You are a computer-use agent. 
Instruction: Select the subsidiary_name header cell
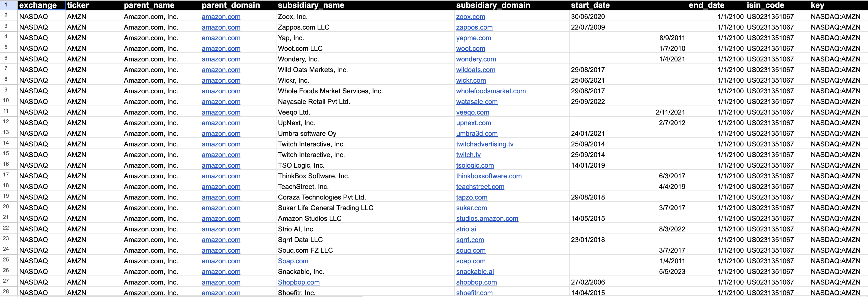365,5
